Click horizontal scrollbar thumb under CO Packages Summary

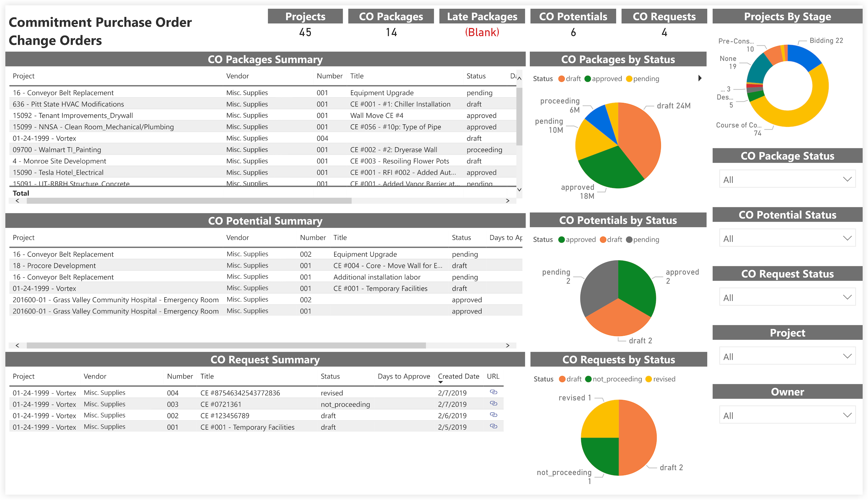[x=189, y=201]
